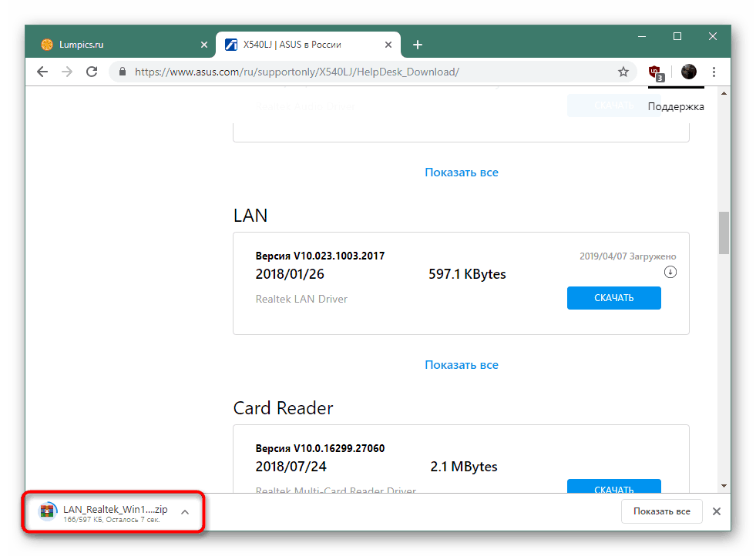Bookmark this page with the star
This screenshot has height=556, width=756.
(623, 72)
